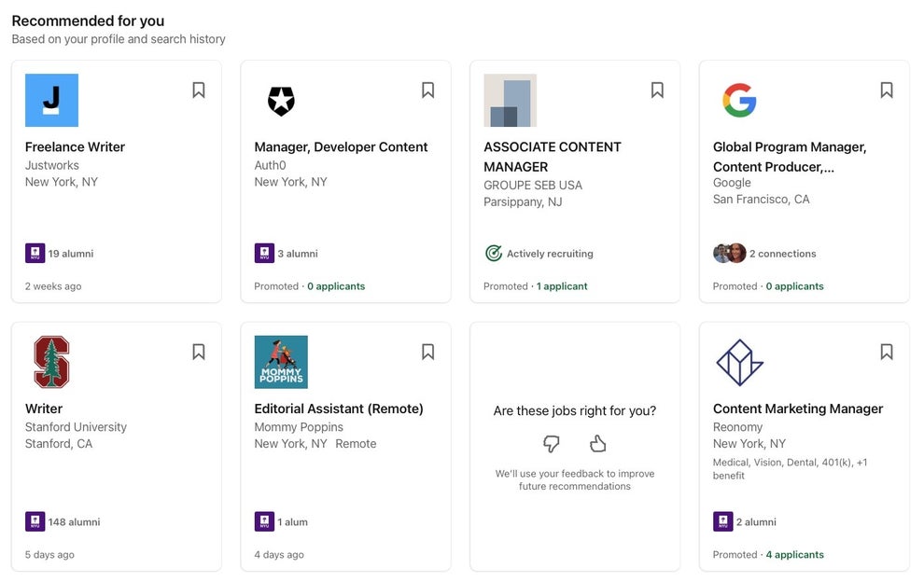Open the Freelance Writer job title
Image resolution: width=924 pixels, height=582 pixels.
[x=75, y=146]
